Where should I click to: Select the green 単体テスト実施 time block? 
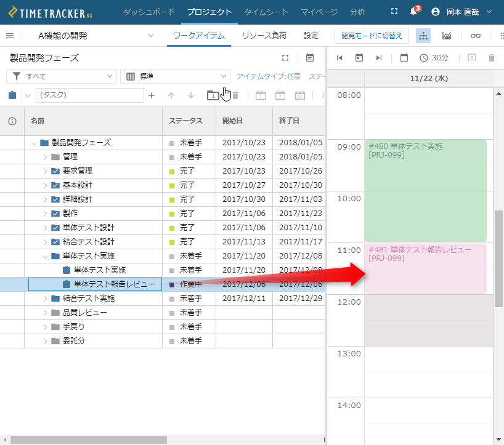(425, 191)
